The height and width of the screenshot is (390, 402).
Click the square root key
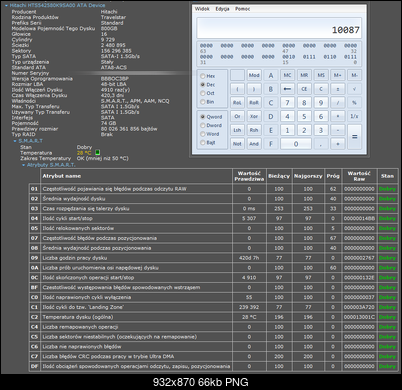[354, 89]
